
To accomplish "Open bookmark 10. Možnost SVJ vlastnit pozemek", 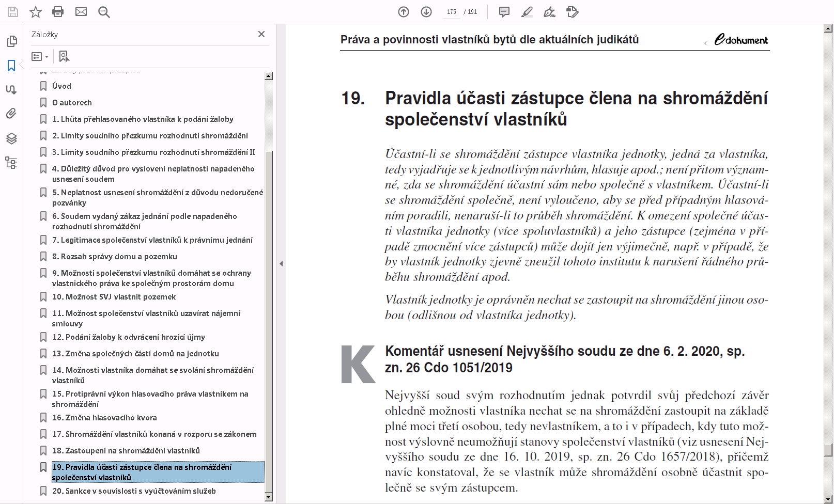I will pos(114,297).
